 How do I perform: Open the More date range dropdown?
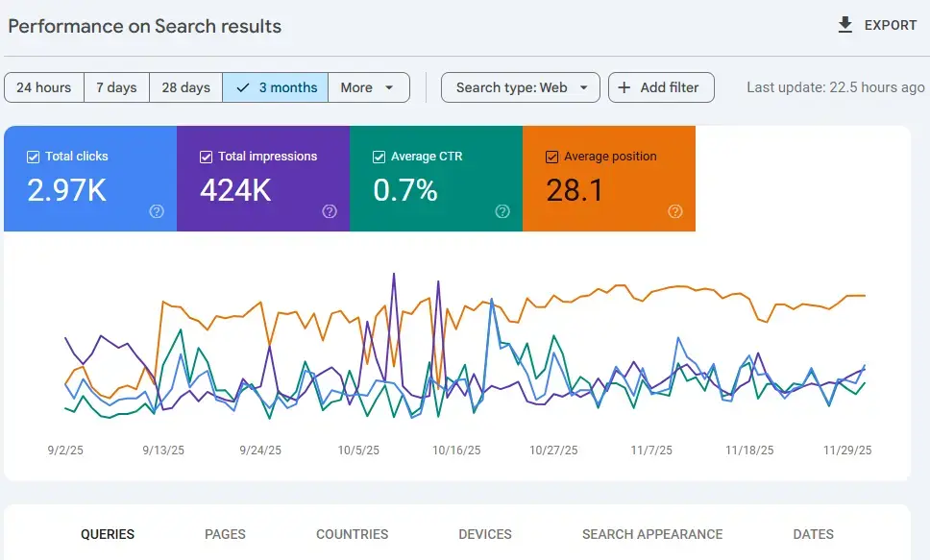pos(369,87)
